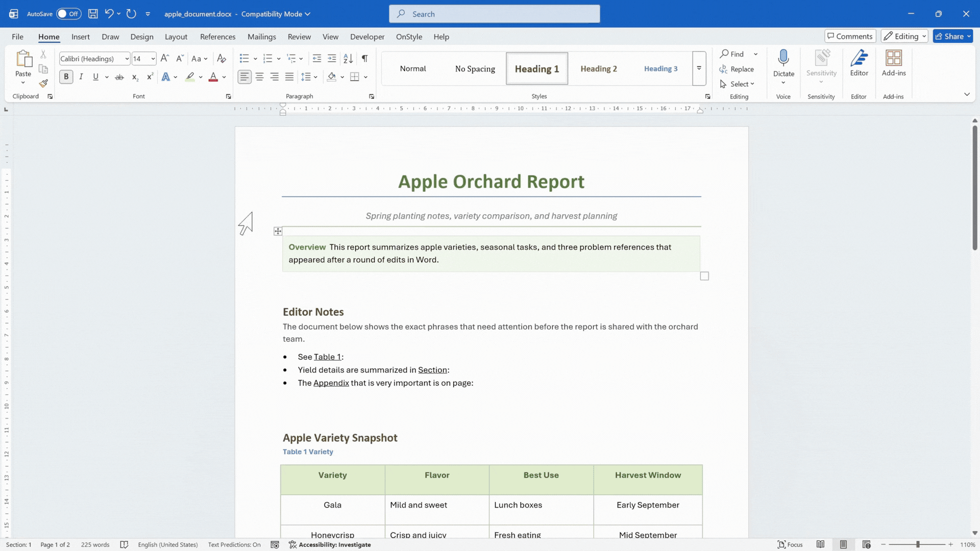Click the Share button
This screenshot has height=551, width=980.
952,36
